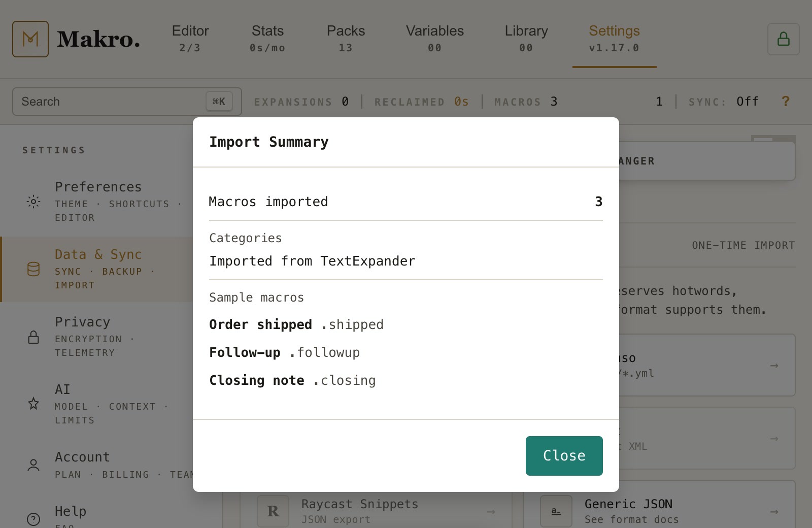Screen dimensions: 812x528
Task: Go to the Variables tab
Action: (435, 39)
